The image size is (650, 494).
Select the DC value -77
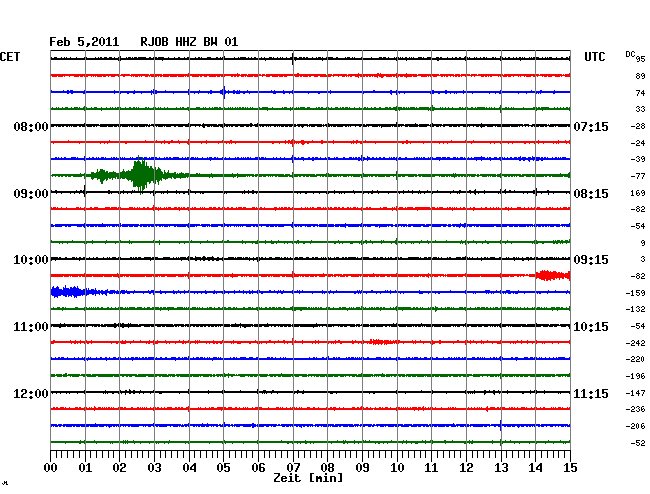click(x=638, y=176)
